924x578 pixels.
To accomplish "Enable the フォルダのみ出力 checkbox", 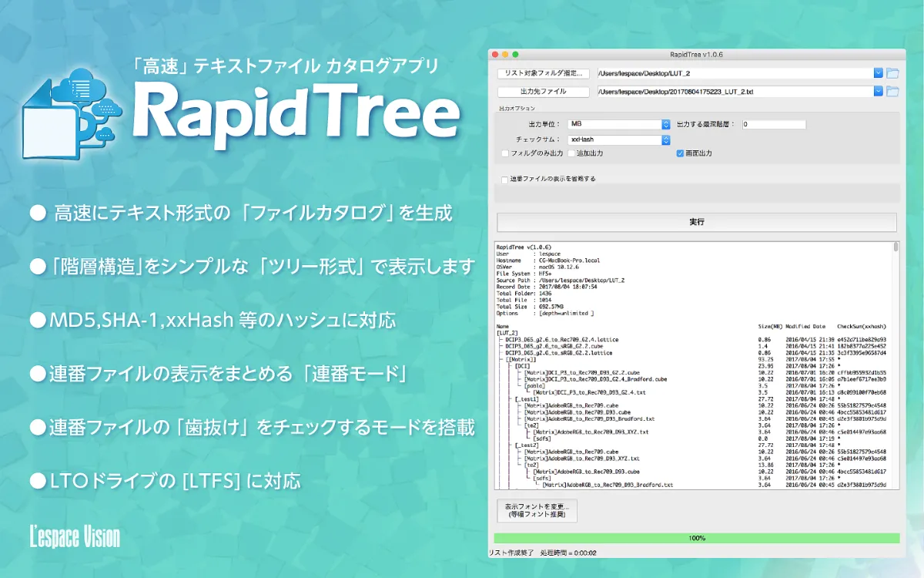I will [x=505, y=153].
